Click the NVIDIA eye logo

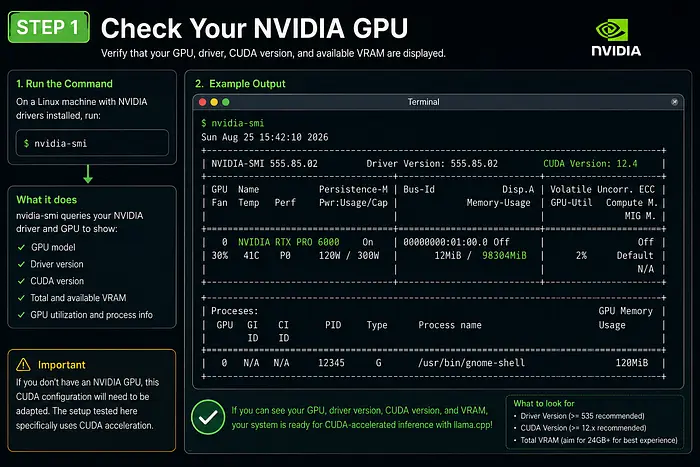coord(612,30)
